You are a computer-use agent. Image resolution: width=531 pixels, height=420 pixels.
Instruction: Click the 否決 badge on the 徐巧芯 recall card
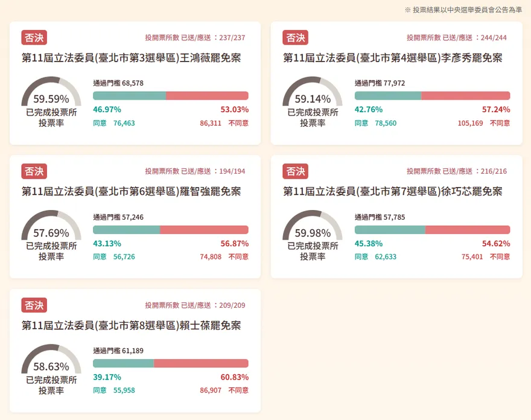(x=295, y=171)
